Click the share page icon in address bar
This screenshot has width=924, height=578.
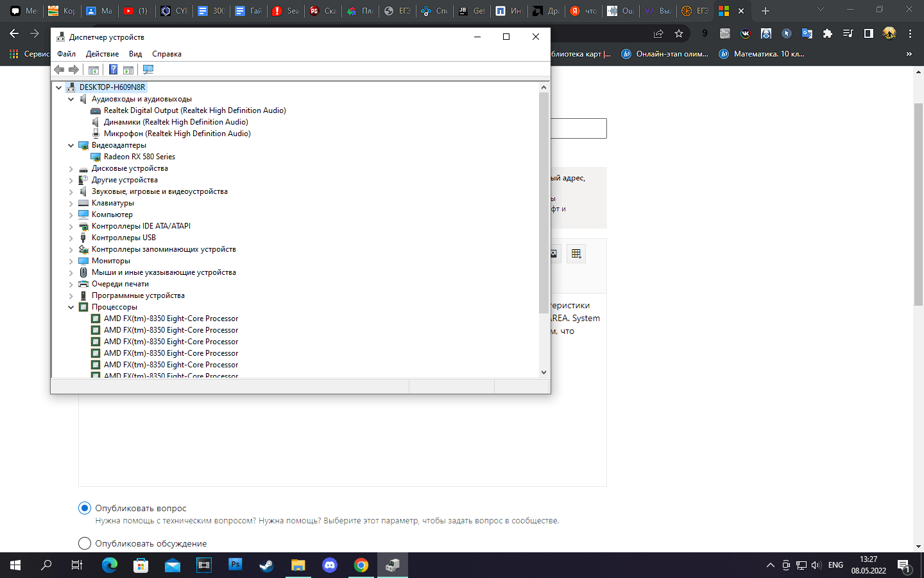click(x=658, y=33)
